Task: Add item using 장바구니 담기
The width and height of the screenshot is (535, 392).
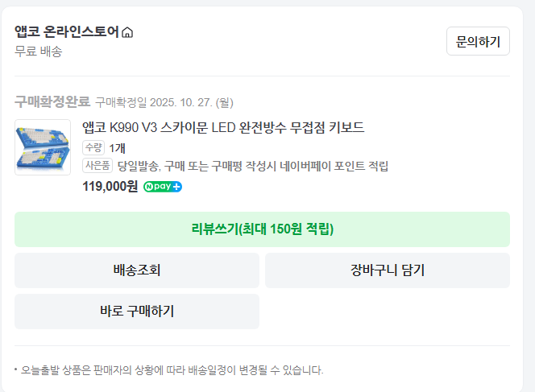Action: pos(387,270)
